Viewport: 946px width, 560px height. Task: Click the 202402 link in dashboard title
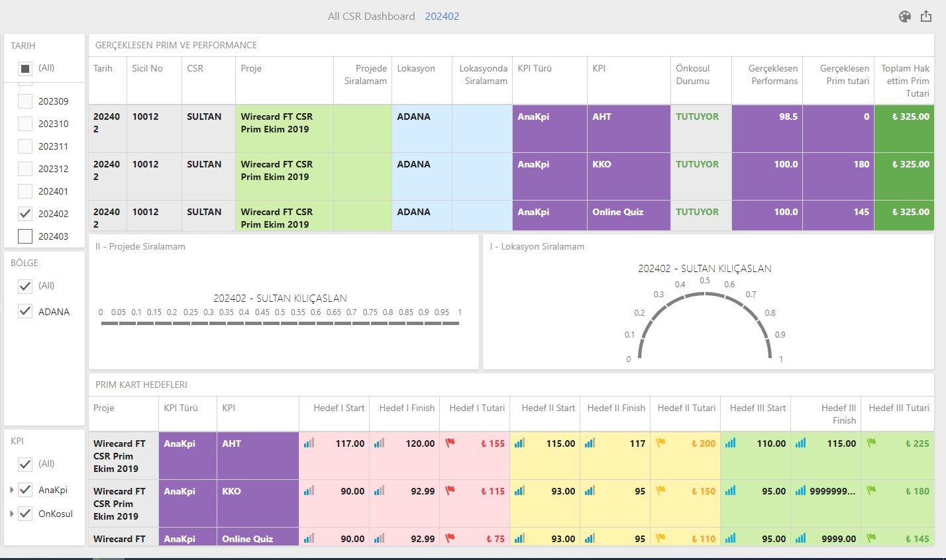click(442, 17)
